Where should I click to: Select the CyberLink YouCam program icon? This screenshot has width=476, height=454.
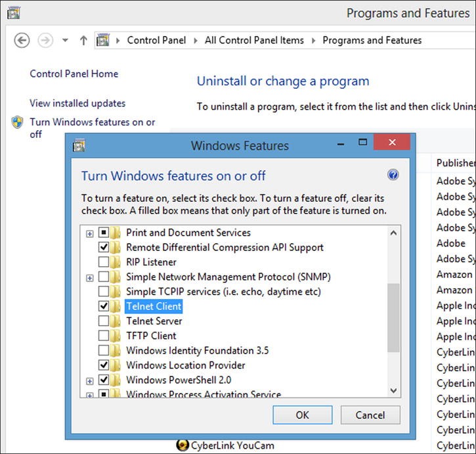[x=182, y=445]
